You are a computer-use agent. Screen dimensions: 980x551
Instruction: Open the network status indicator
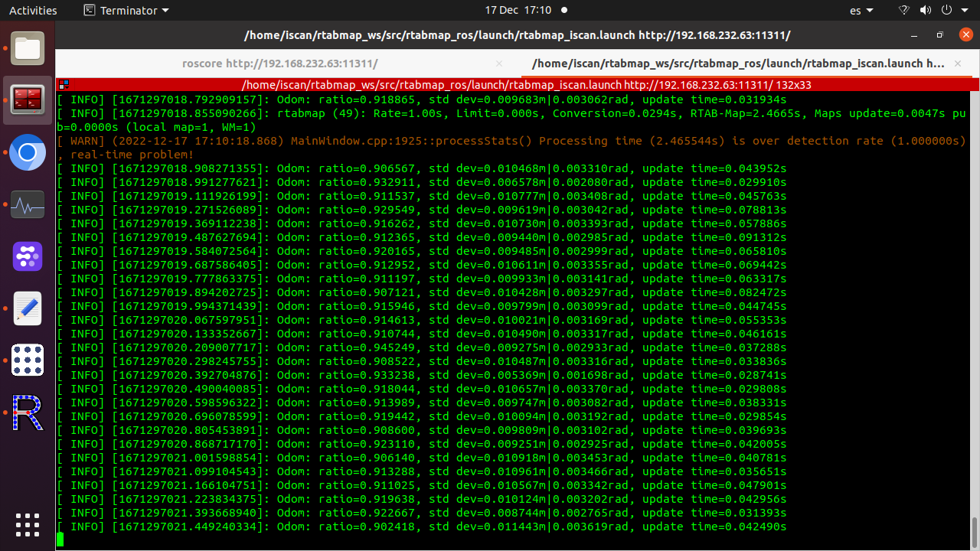(x=903, y=11)
